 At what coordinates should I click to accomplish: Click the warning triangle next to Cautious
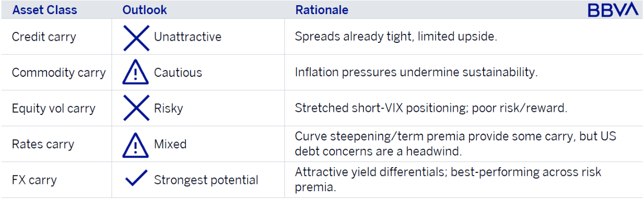[x=136, y=73]
